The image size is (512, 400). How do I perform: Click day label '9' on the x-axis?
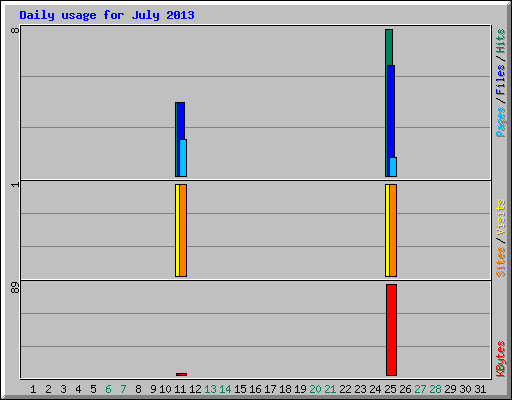point(153,389)
